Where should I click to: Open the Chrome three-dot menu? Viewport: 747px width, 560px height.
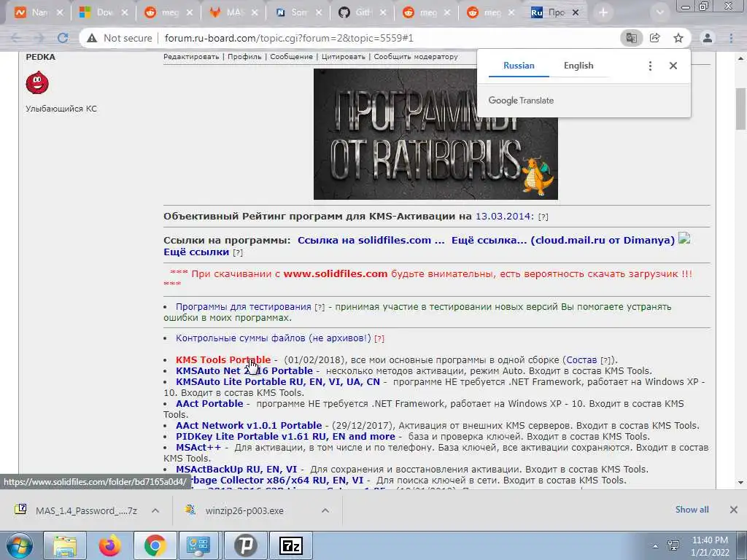[x=731, y=38]
